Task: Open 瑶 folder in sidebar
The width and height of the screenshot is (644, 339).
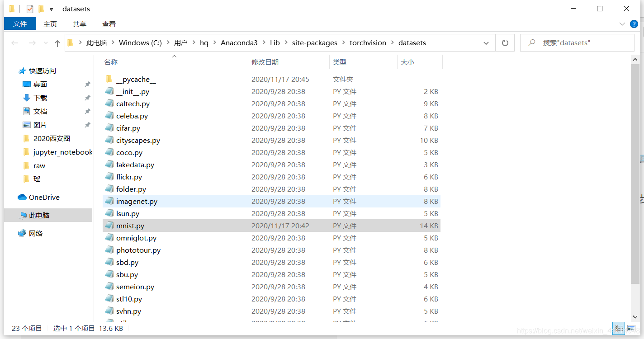Action: point(37,179)
